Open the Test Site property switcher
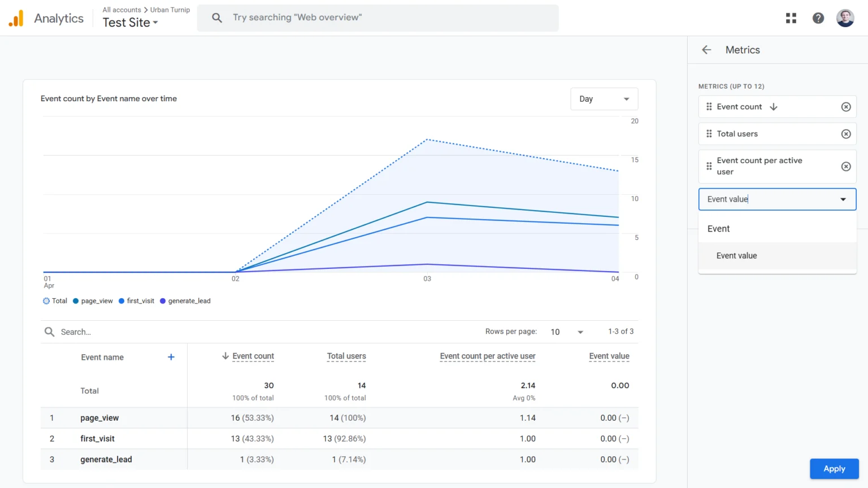Screen dimensions: 868x488 (x=128, y=23)
